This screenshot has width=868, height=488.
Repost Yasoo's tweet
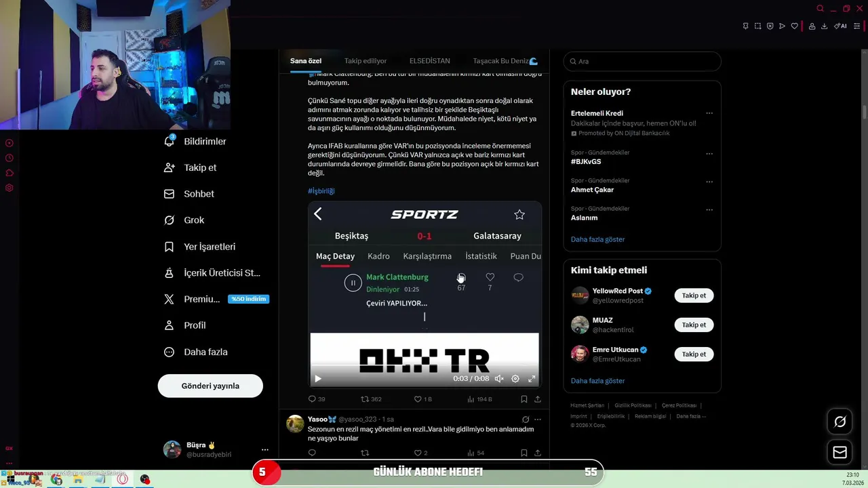click(365, 453)
